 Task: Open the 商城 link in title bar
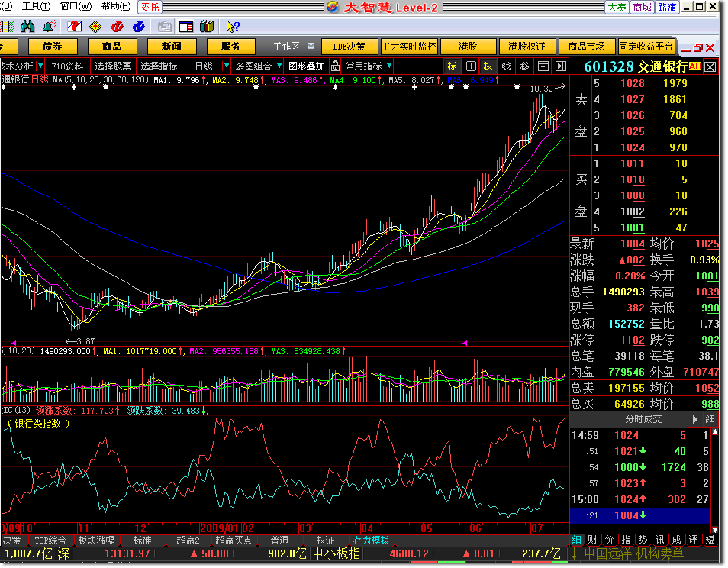[x=642, y=7]
